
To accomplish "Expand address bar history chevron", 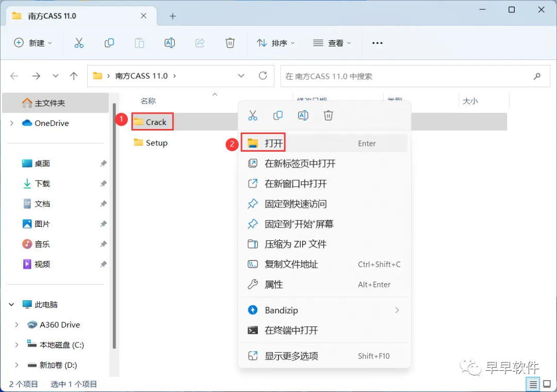I will pyautogui.click(x=241, y=76).
